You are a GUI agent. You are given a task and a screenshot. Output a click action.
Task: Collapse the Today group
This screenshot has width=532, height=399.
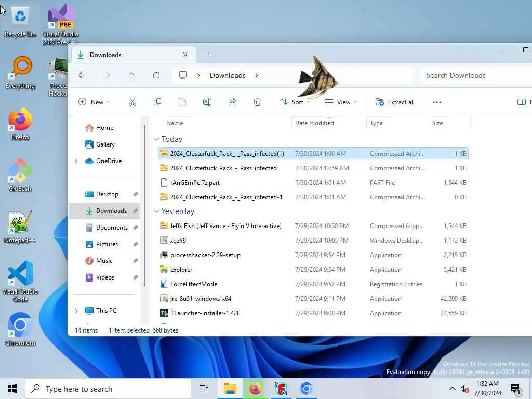coord(156,139)
